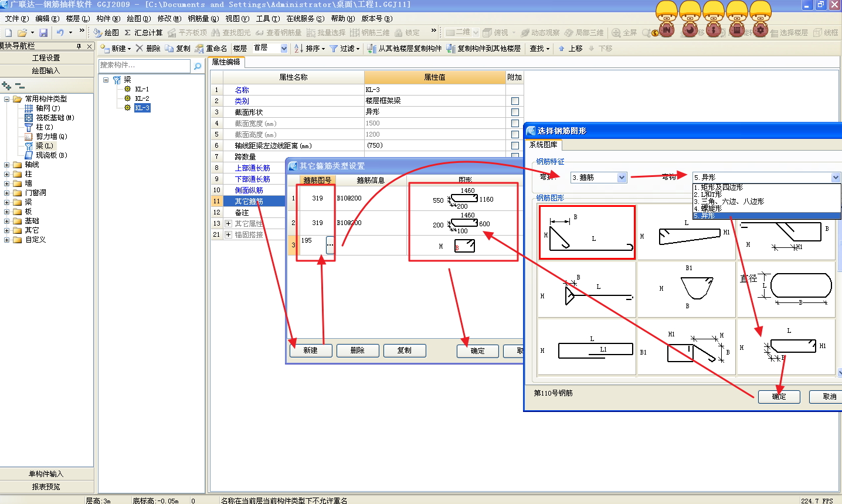Click 排序 sort tool
This screenshot has width=842, height=504.
pyautogui.click(x=309, y=49)
